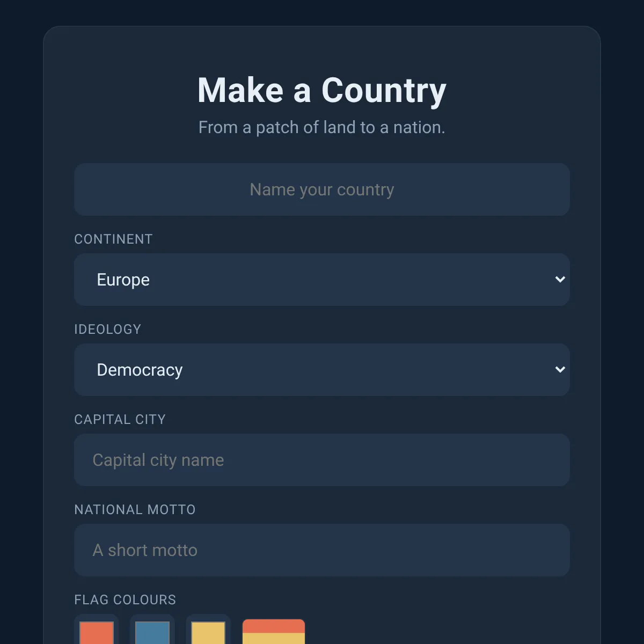Focus the Capital city name field

pos(322,460)
